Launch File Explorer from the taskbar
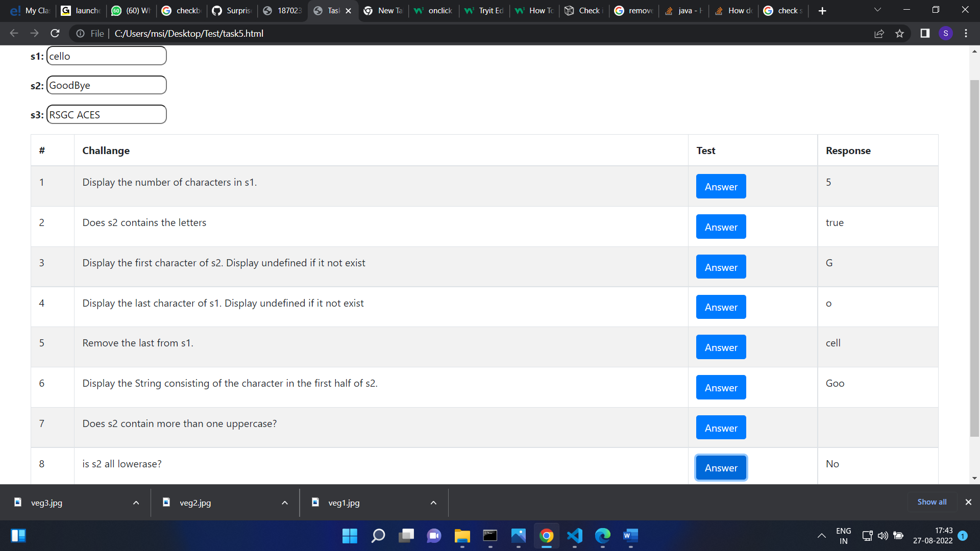Image resolution: width=980 pixels, height=551 pixels. (x=462, y=536)
